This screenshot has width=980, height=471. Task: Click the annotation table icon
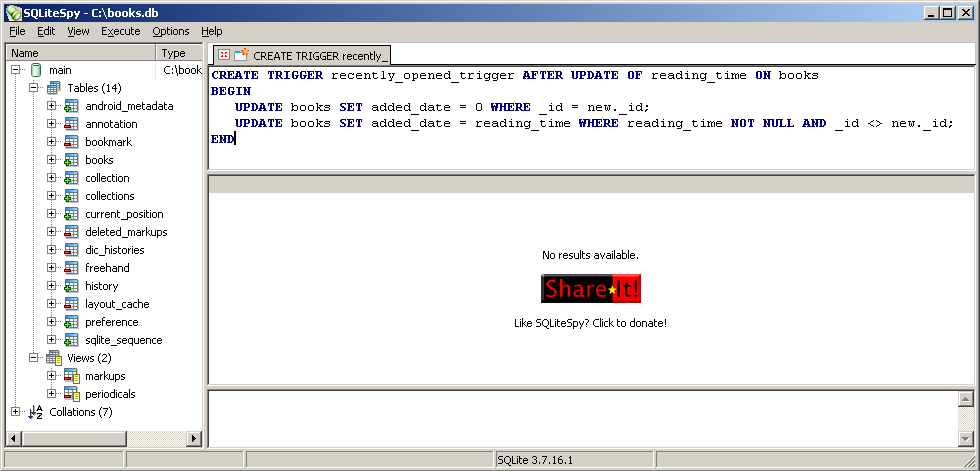(71, 124)
